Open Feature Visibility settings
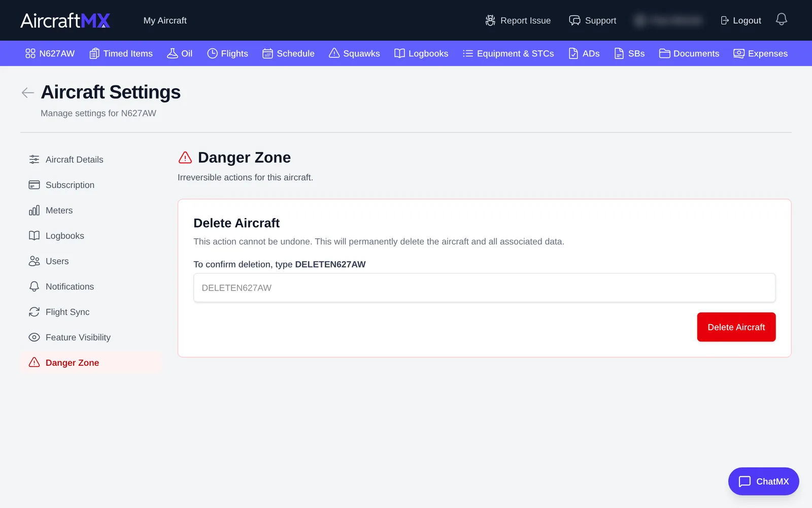 (x=91, y=337)
